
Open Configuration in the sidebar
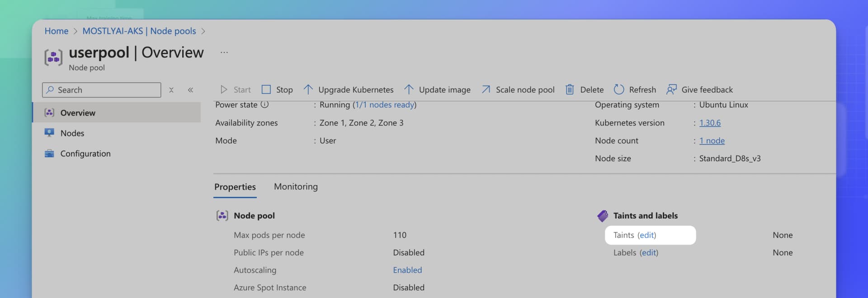(85, 154)
